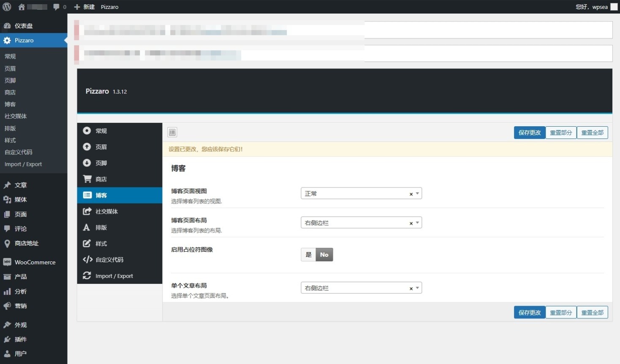The height and width of the screenshot is (364, 620).
Task: Click the 外观 paintbrush icon
Action: (7, 325)
